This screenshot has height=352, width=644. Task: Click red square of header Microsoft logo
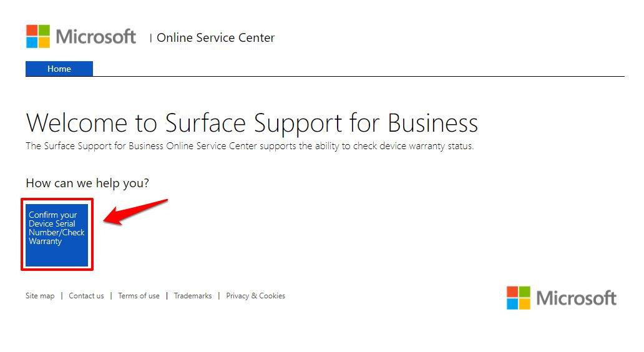[32, 31]
